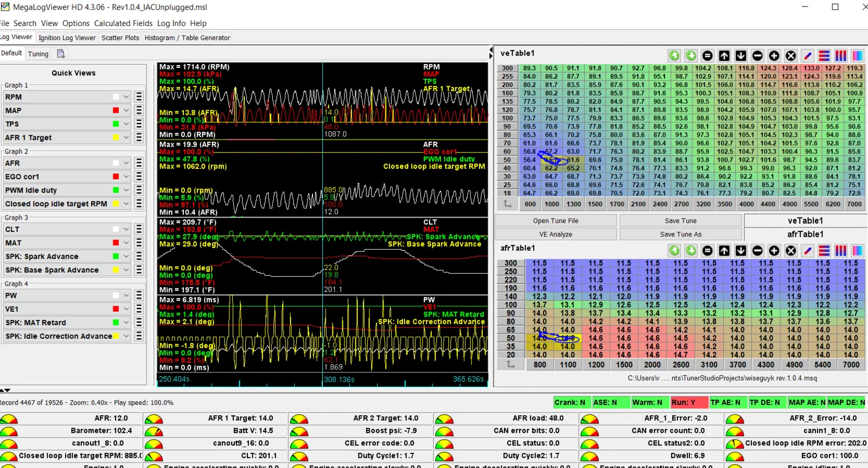The height and width of the screenshot is (468, 868).
Task: Click the Save Tune As button
Action: point(680,234)
